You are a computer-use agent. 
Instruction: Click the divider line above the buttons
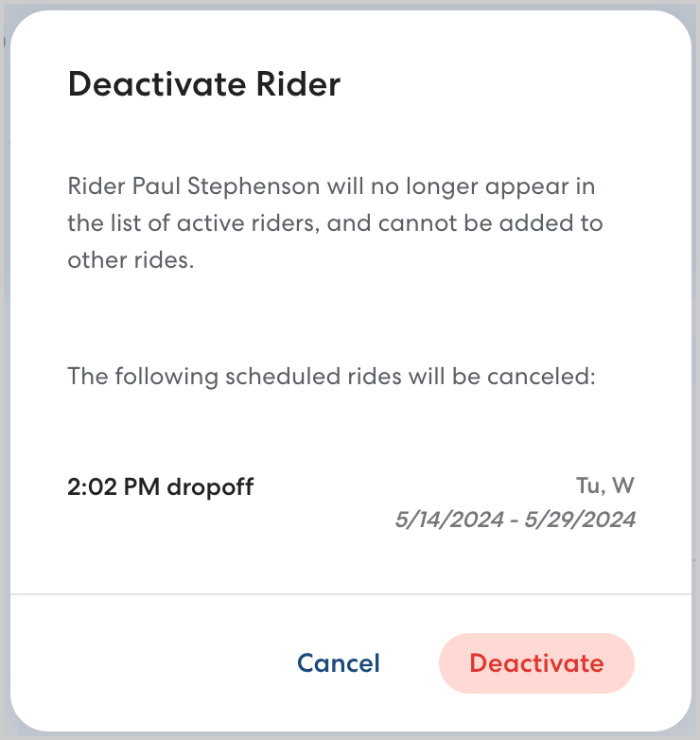(x=350, y=594)
